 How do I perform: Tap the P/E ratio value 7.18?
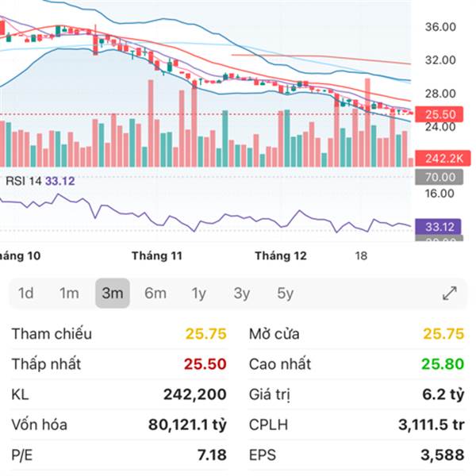[x=211, y=455]
